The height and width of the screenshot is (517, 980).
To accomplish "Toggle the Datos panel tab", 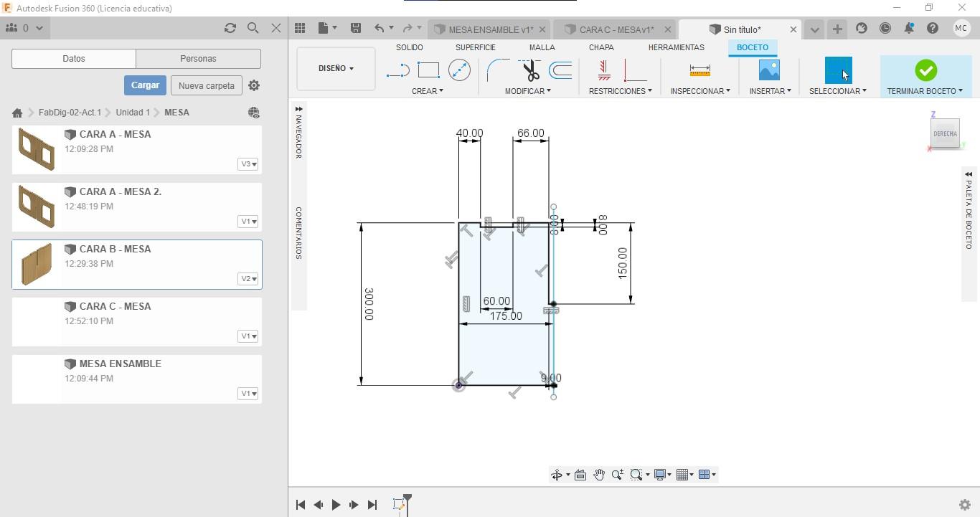I will point(74,59).
